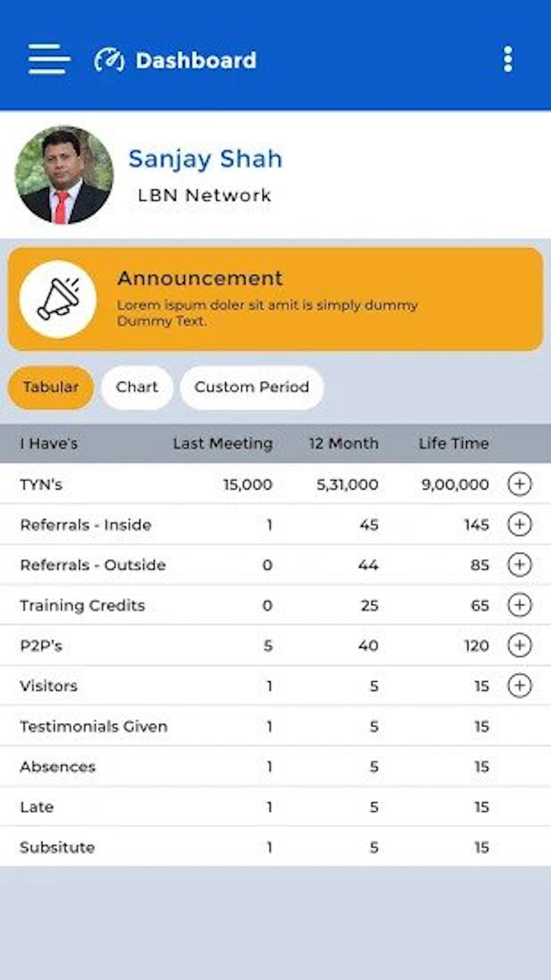Expand the Referrals - Inside row
Viewport: 551px width, 980px height.
click(519, 524)
